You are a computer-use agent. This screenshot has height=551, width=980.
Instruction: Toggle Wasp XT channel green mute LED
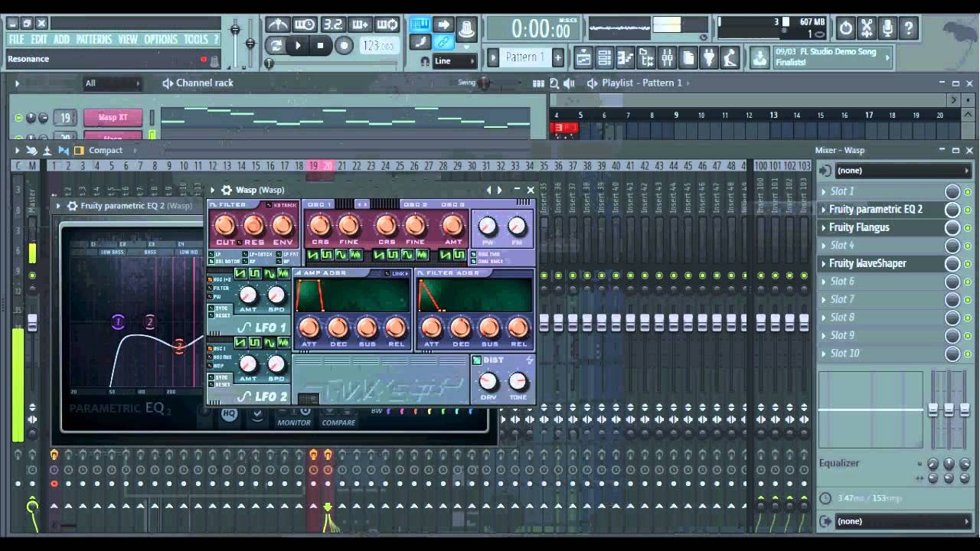click(x=18, y=118)
